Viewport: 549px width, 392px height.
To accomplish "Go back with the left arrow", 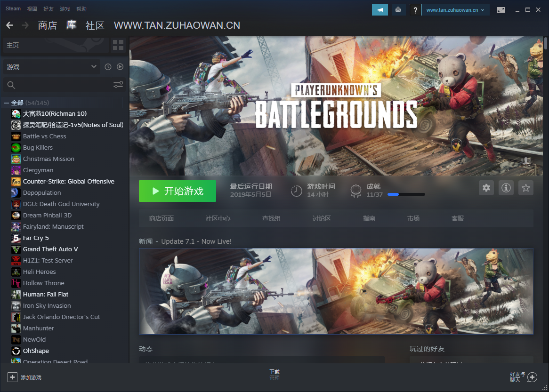I will (x=10, y=25).
